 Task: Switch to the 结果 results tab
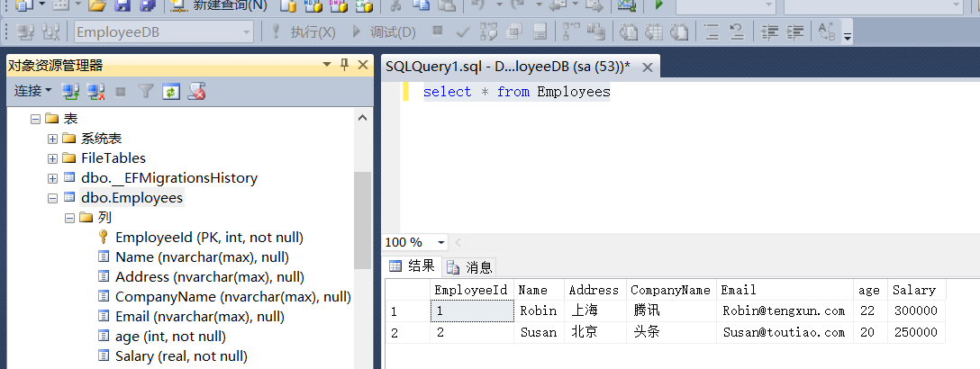(x=413, y=266)
